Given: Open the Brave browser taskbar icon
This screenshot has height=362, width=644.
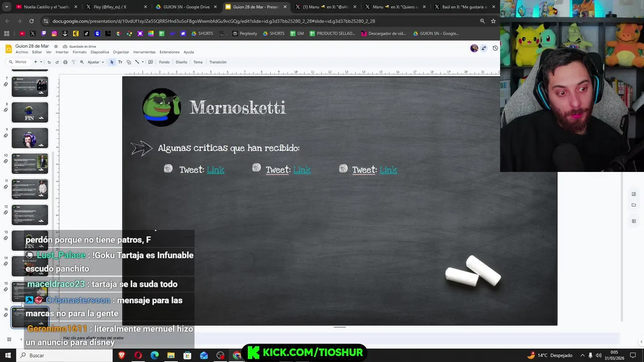Looking at the screenshot, I should click(121, 355).
